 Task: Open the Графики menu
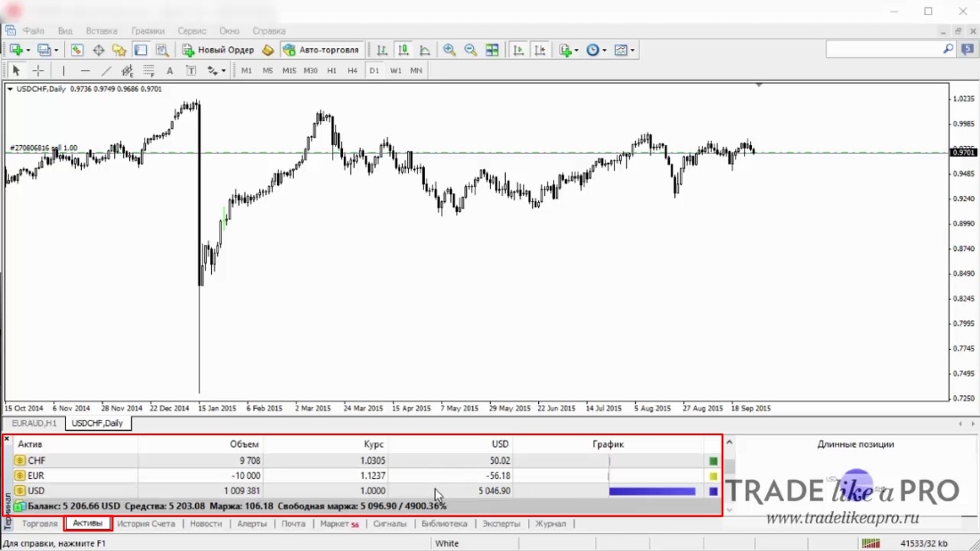point(148,30)
